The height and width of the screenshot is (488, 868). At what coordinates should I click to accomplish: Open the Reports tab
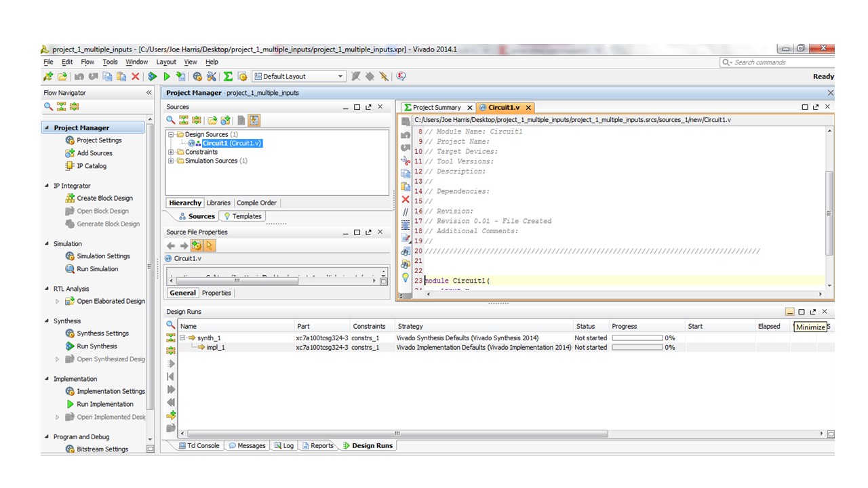click(x=318, y=445)
